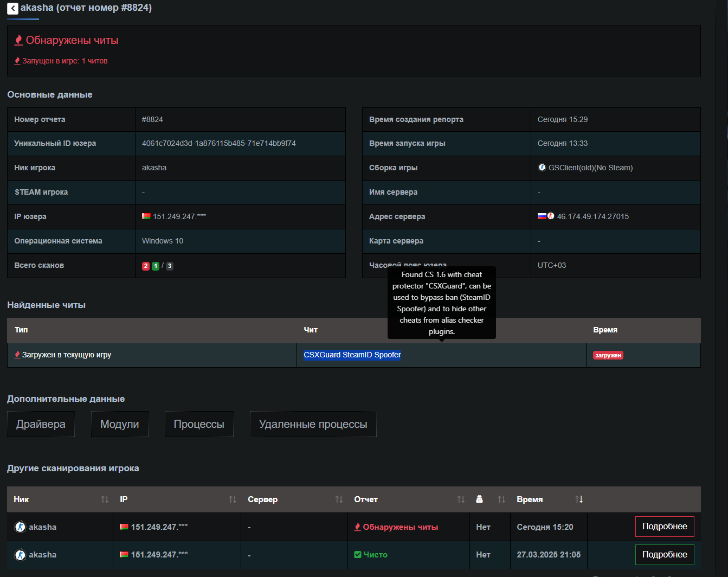Screen dimensions: 728x577
Task: Click the Belarus flag in 'IP юзера' row
Action: click(146, 216)
